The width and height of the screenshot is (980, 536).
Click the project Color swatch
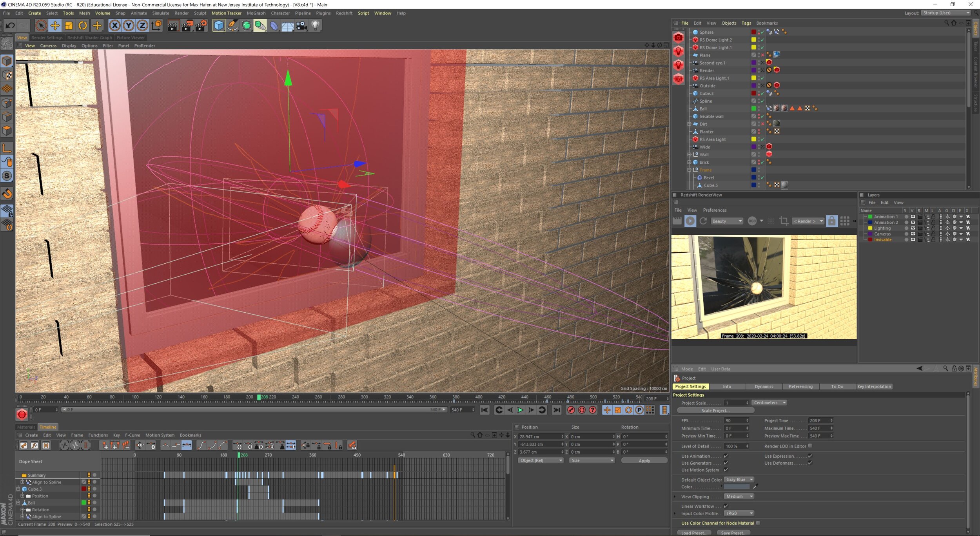pos(736,487)
